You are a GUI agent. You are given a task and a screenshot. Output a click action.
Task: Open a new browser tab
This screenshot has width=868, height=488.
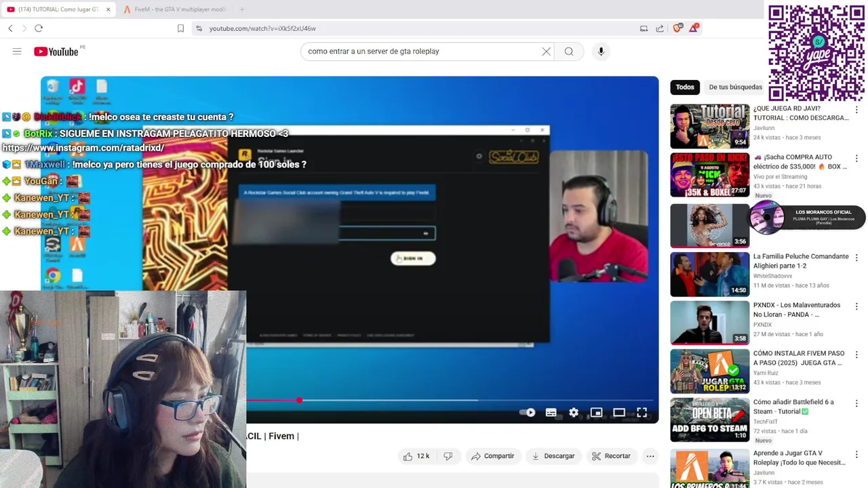tap(242, 9)
